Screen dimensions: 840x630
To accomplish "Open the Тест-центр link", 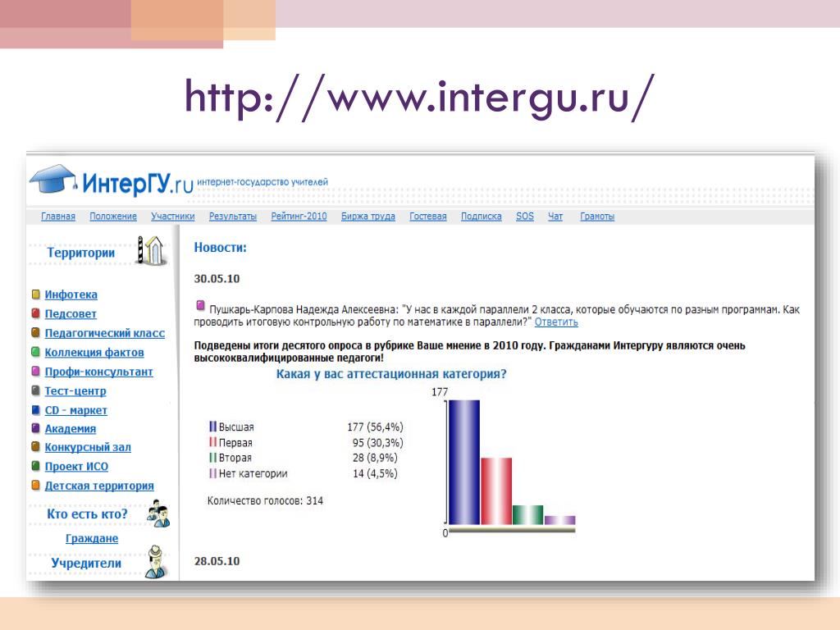I will point(75,391).
